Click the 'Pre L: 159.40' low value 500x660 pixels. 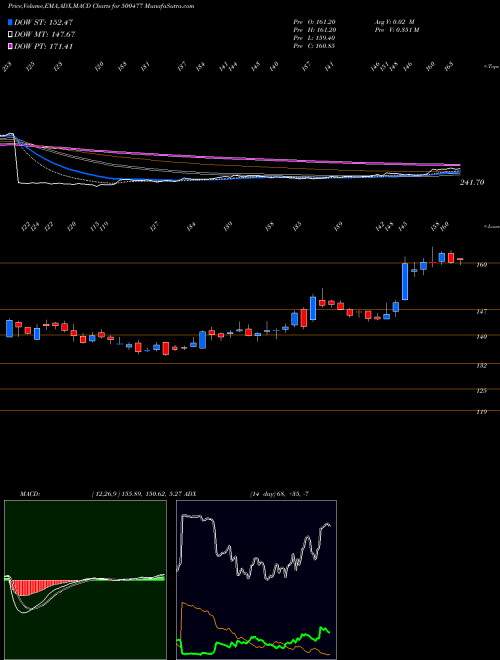pos(314,38)
